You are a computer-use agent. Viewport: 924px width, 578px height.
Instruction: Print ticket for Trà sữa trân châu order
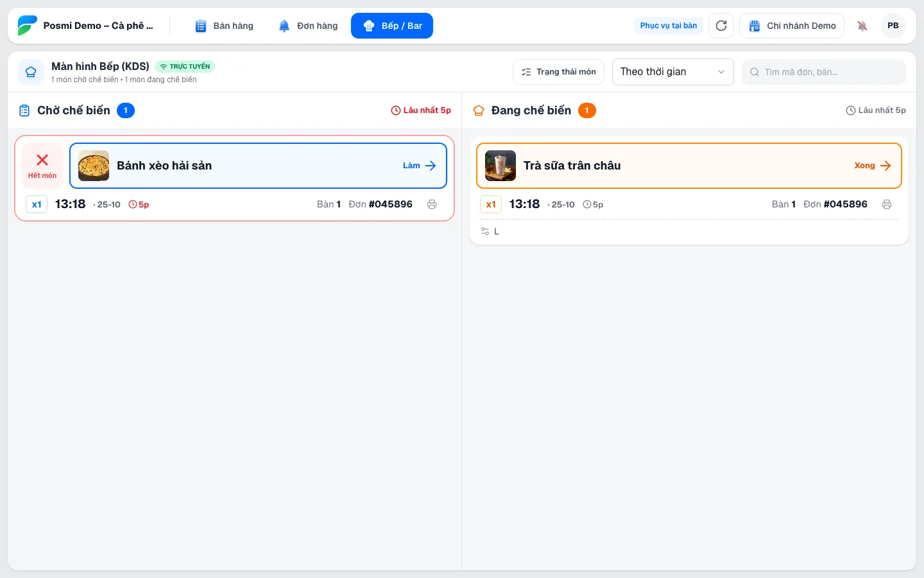pos(887,204)
